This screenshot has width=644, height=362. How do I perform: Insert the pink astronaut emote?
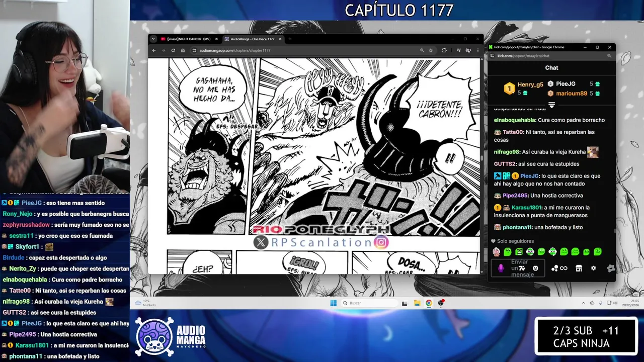496,252
